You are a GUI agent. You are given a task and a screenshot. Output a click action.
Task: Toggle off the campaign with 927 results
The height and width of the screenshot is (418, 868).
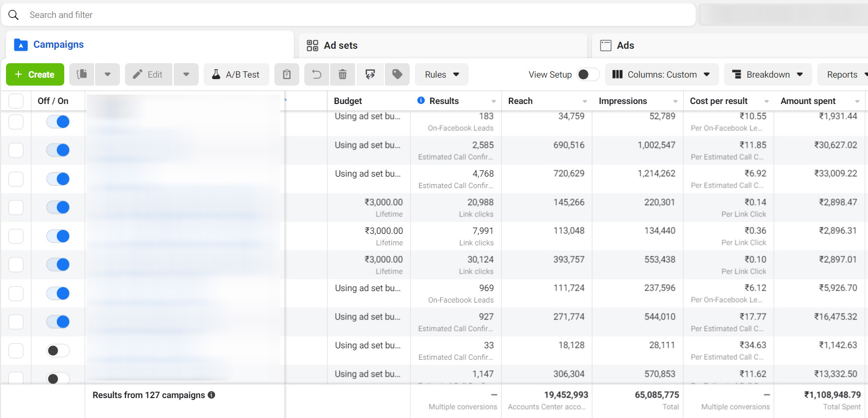(x=58, y=321)
